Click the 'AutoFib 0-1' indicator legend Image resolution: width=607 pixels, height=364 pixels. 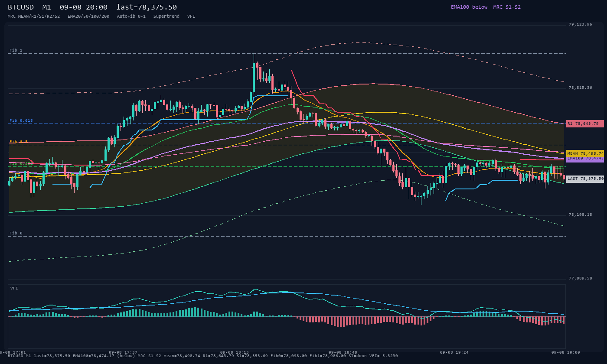131,16
